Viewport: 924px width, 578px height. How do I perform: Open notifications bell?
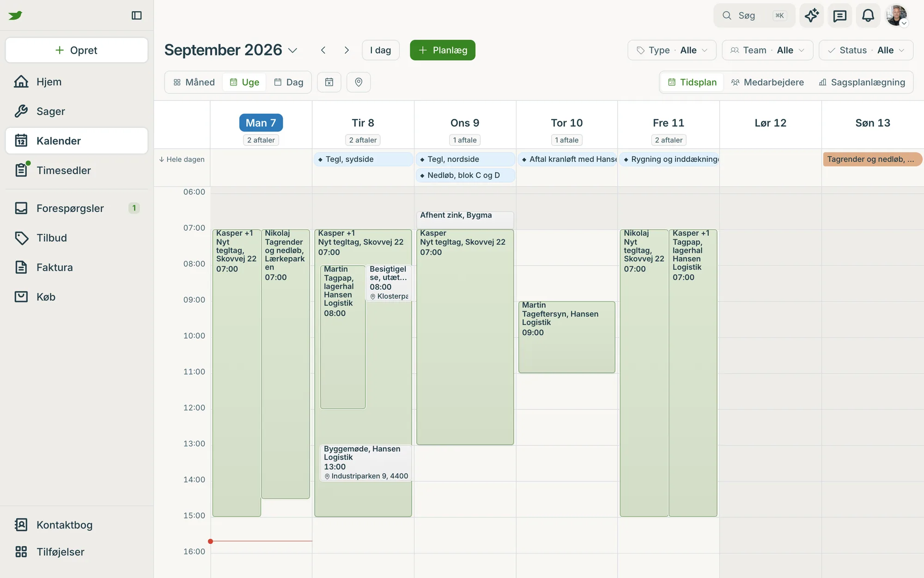click(x=868, y=15)
